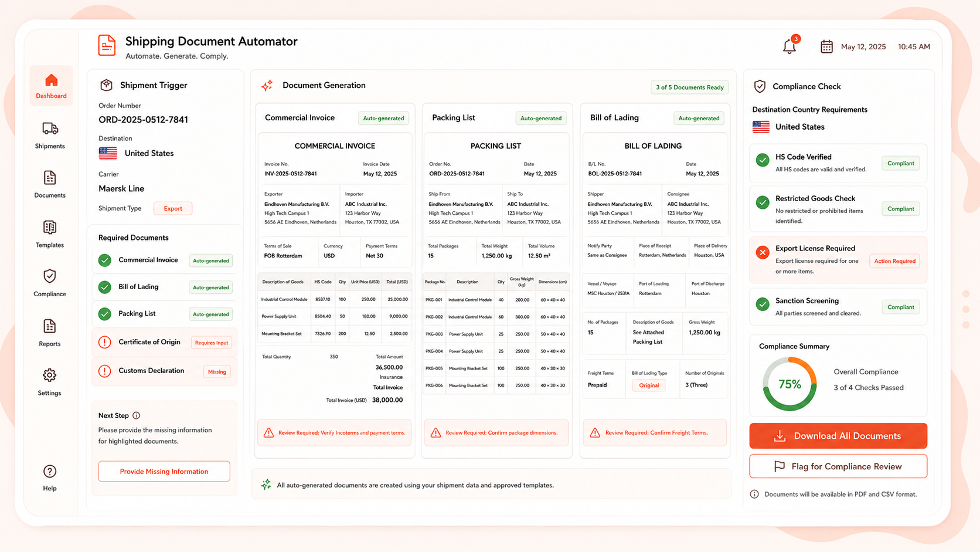Click invoice number INV-2025-0512-7841
980x552 pixels.
click(291, 174)
